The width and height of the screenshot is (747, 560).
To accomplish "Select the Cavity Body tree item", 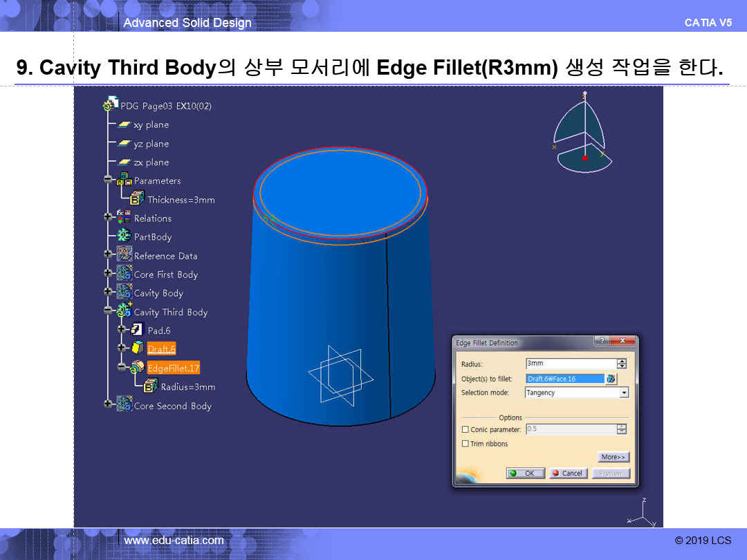I will 158,293.
